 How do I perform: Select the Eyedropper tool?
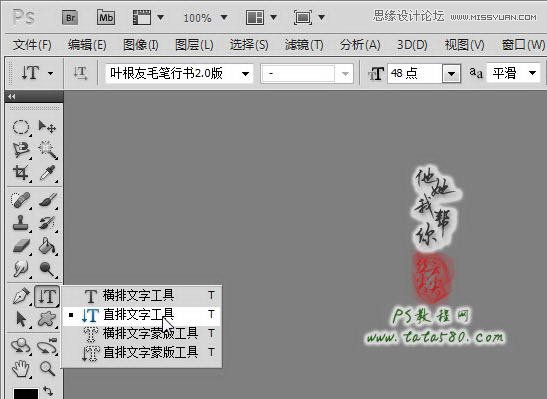(47, 173)
